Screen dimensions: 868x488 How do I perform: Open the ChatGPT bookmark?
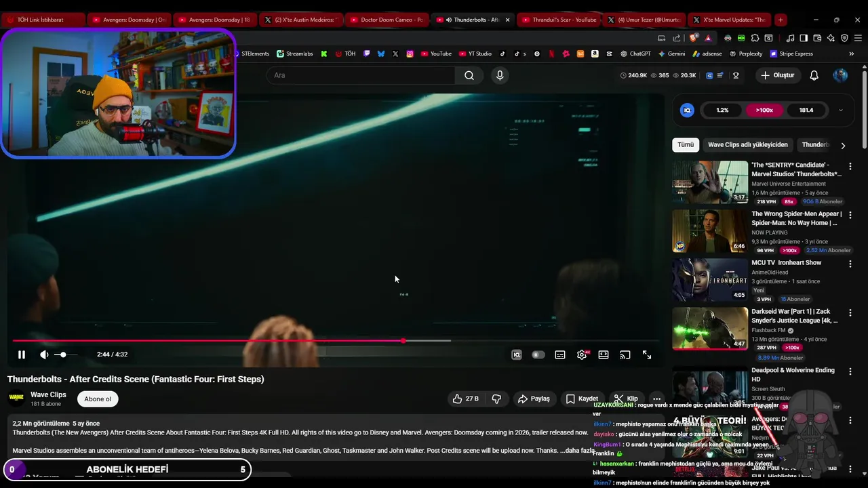coord(635,54)
